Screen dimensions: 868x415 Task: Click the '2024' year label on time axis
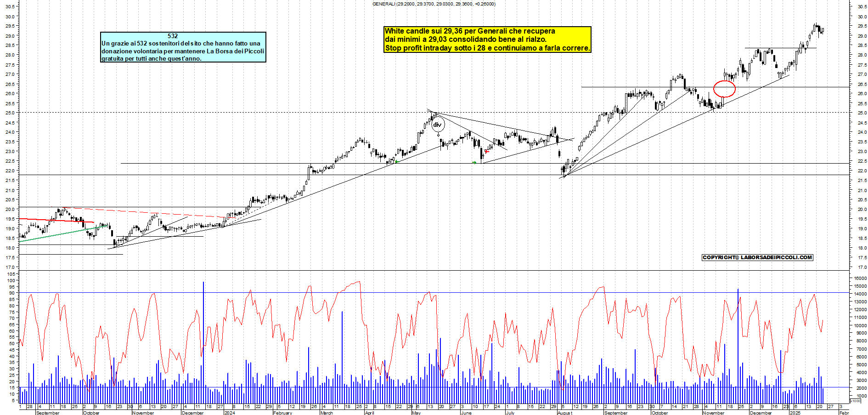[x=230, y=413]
